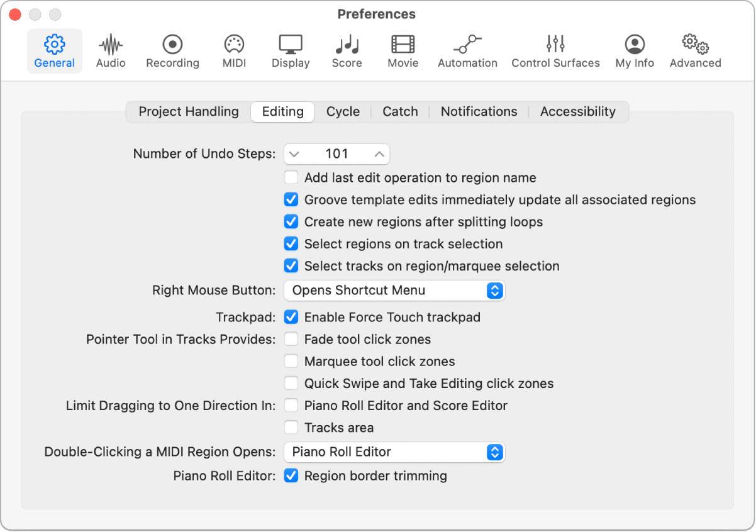Viewport: 756px width, 532px height.
Task: Select the Editing tab
Action: coord(283,111)
